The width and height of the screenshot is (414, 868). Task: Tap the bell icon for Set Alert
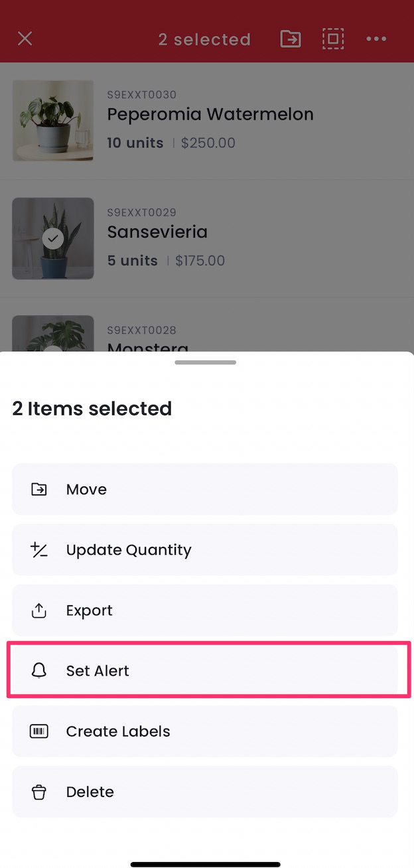point(39,671)
